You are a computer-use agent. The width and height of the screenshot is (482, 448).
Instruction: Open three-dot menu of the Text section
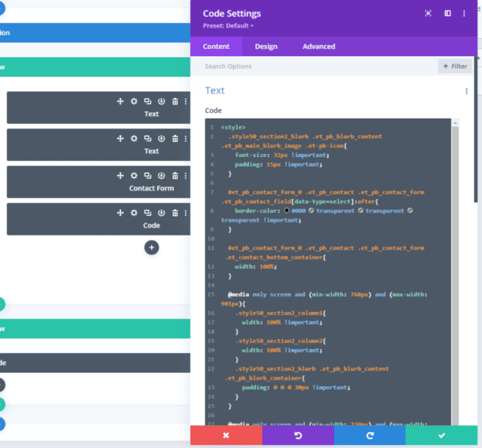[466, 92]
